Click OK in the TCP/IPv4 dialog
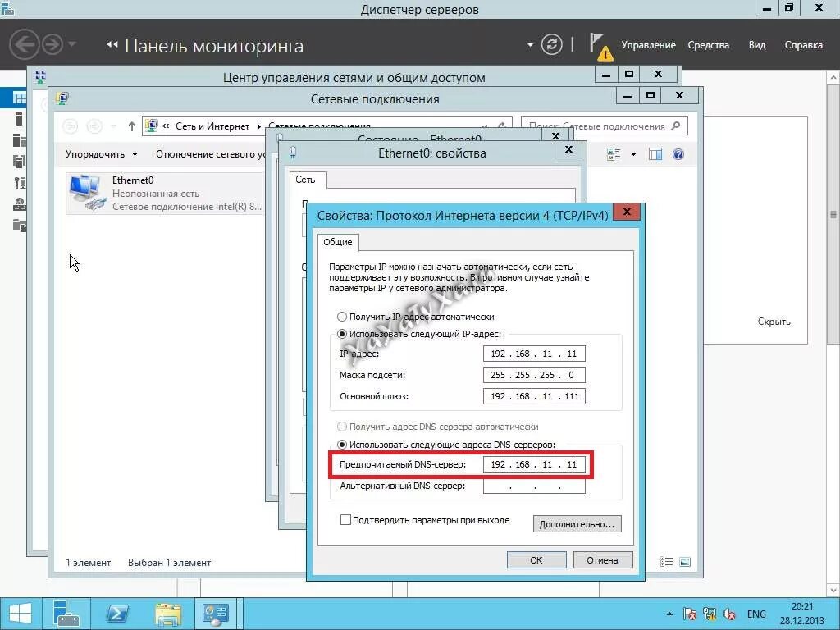 (536, 559)
